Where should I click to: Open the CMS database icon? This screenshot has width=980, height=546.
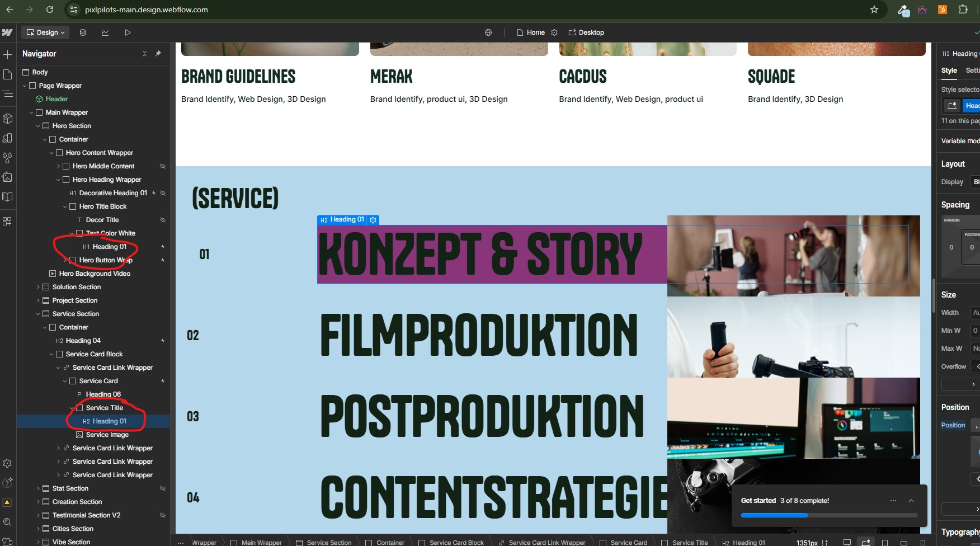83,32
